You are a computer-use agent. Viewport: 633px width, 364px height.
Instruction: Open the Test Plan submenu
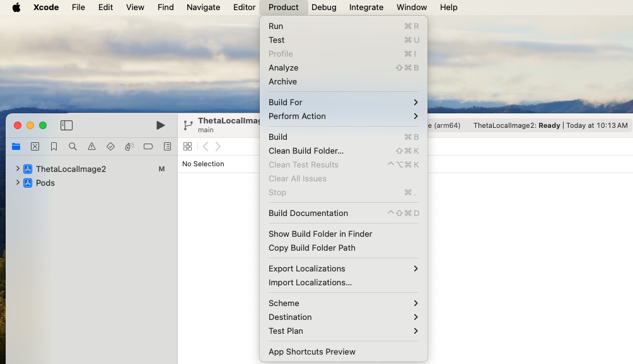(344, 331)
